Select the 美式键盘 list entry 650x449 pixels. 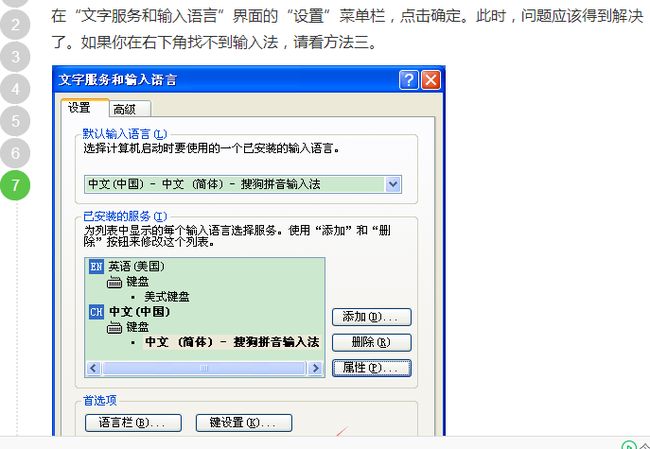tap(167, 297)
